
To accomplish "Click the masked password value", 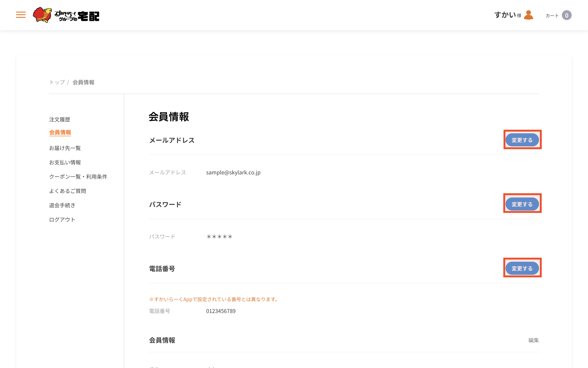I will (219, 237).
